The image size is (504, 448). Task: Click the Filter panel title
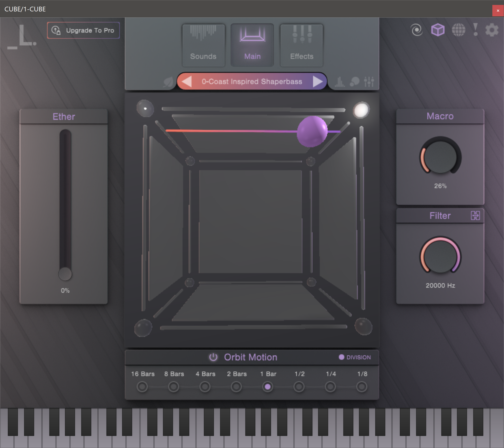click(440, 215)
